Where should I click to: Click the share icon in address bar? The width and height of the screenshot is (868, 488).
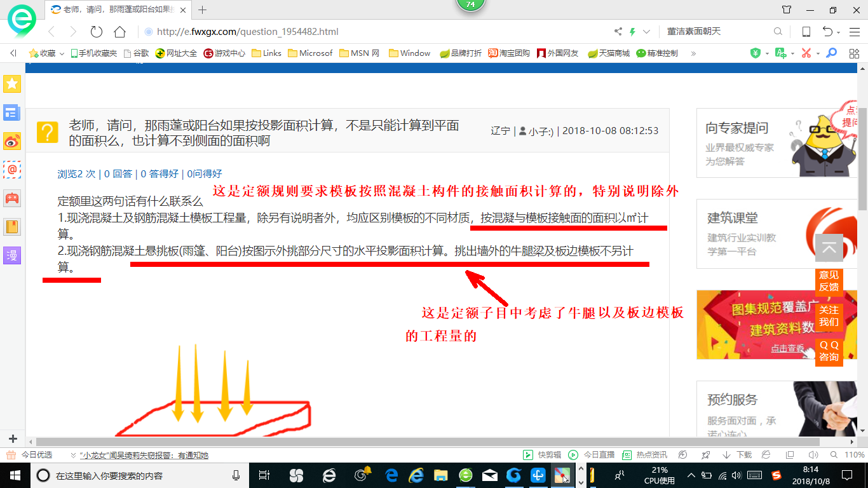coord(618,32)
